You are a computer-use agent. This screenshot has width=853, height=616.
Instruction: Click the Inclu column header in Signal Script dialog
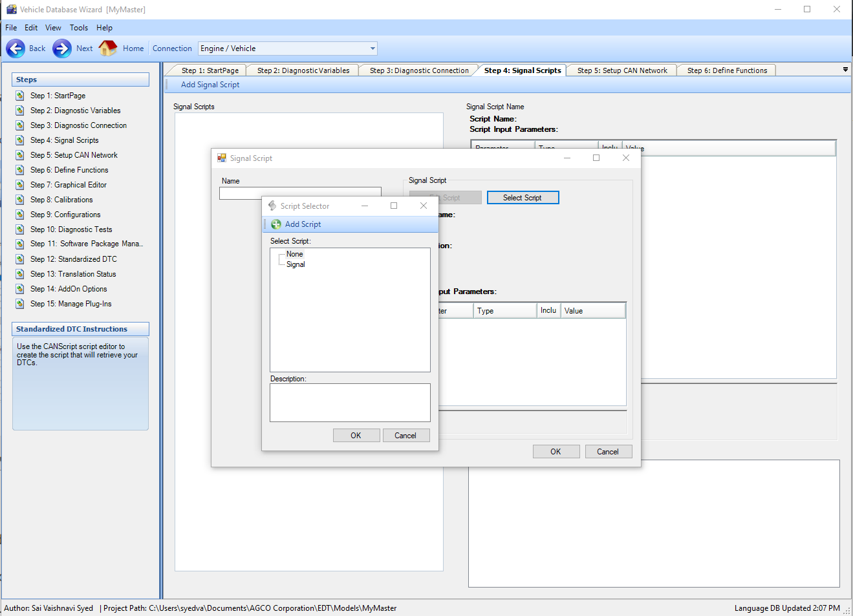point(548,311)
